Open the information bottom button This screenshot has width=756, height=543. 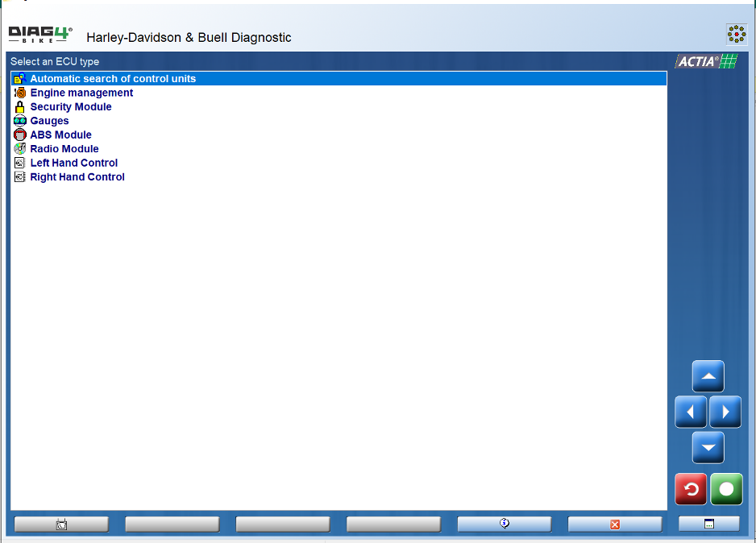click(505, 524)
